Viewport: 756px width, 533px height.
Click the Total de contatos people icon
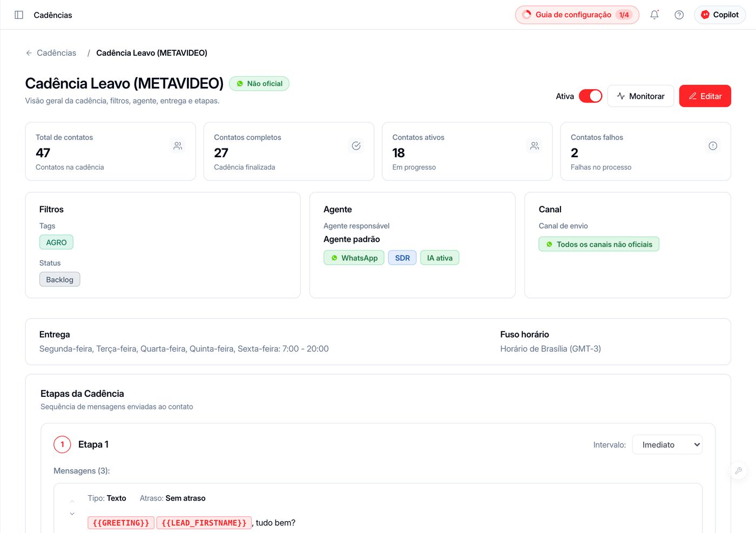(178, 146)
